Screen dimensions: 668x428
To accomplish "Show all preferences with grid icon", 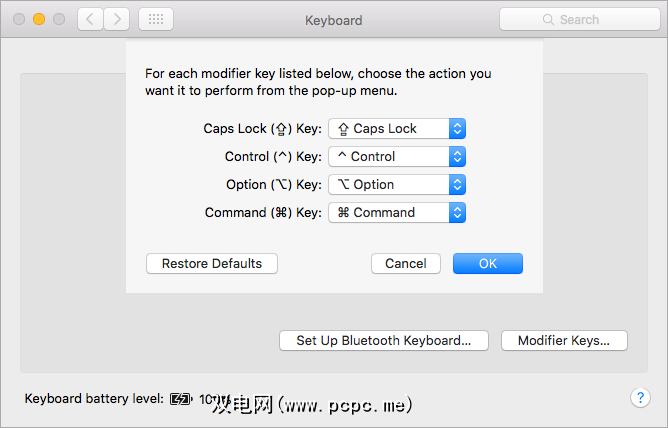I will 155,19.
